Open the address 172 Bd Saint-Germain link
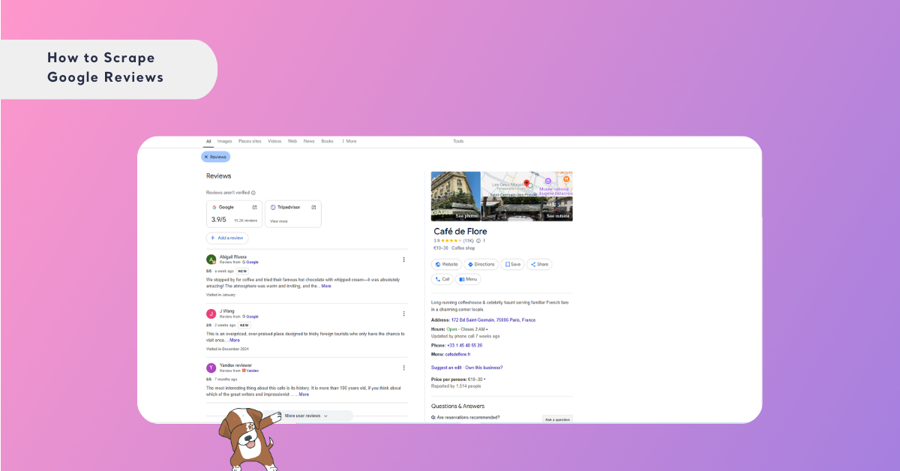The width and height of the screenshot is (900, 471). pos(493,320)
